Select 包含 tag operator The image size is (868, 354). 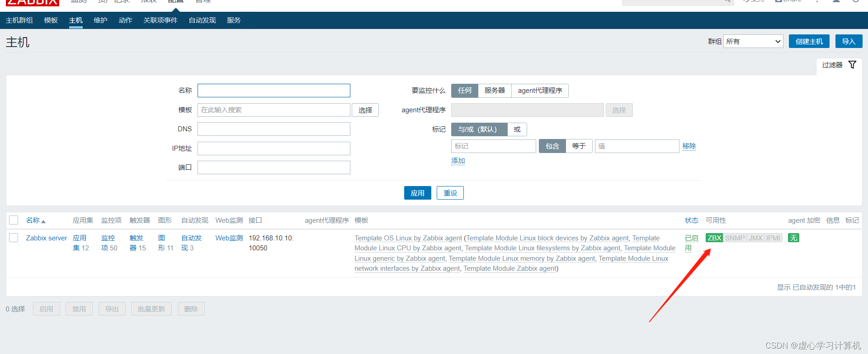click(x=552, y=146)
